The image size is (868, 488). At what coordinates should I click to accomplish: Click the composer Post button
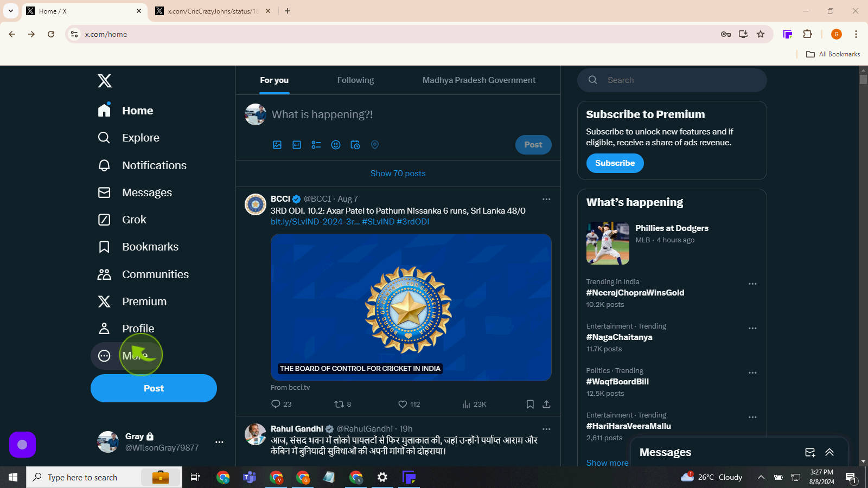click(x=533, y=145)
